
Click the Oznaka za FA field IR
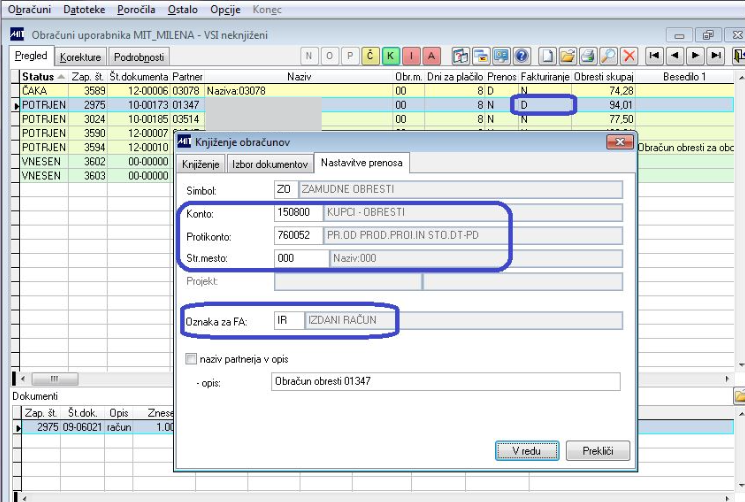tap(289, 320)
